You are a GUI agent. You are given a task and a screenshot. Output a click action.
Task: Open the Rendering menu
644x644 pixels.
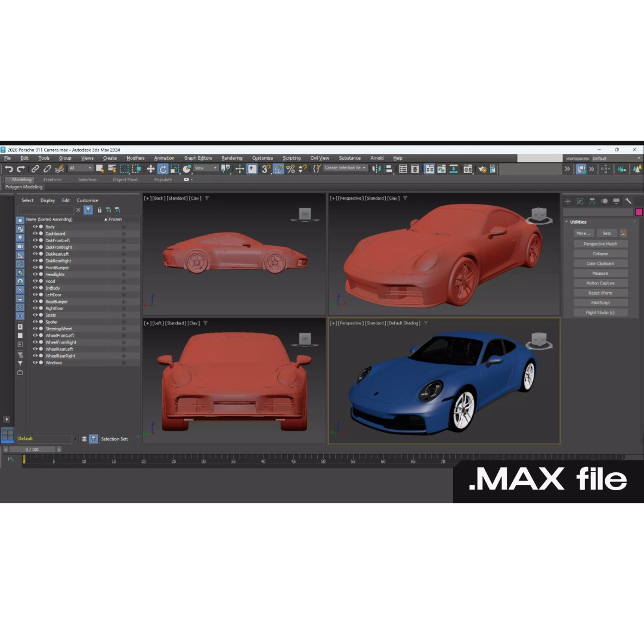pos(231,158)
